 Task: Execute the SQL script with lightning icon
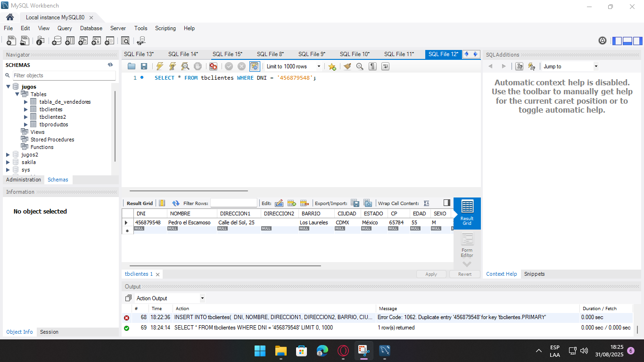160,66
